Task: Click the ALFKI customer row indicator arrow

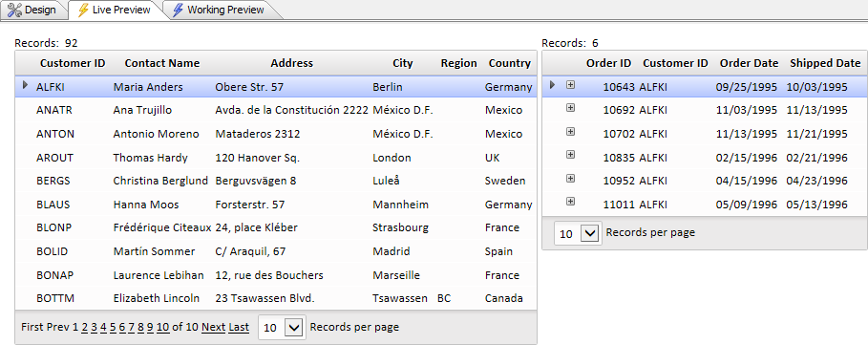Action: (x=25, y=85)
